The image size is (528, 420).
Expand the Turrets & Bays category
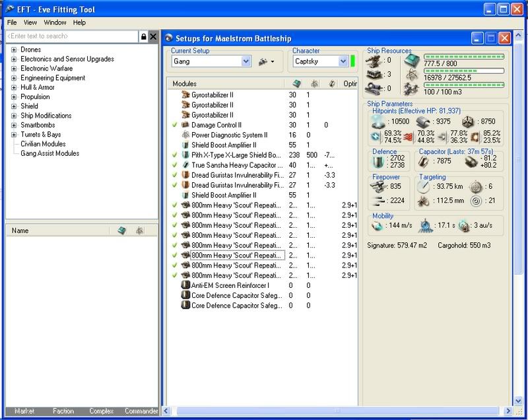point(14,135)
